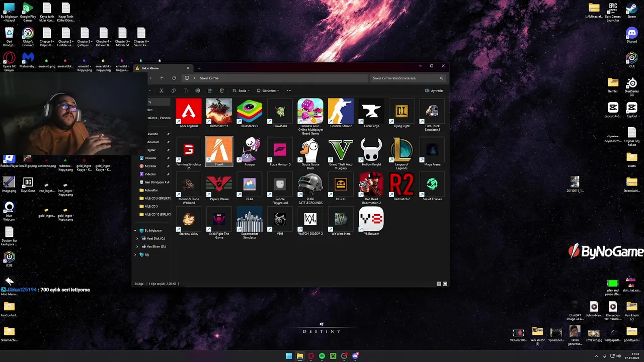Screen dimensions: 644x362
Task: Click Sakın Girme in the address bar
Action: [x=209, y=78]
